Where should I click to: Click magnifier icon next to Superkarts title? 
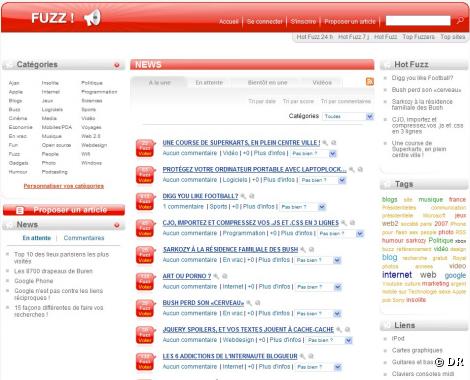[325, 143]
